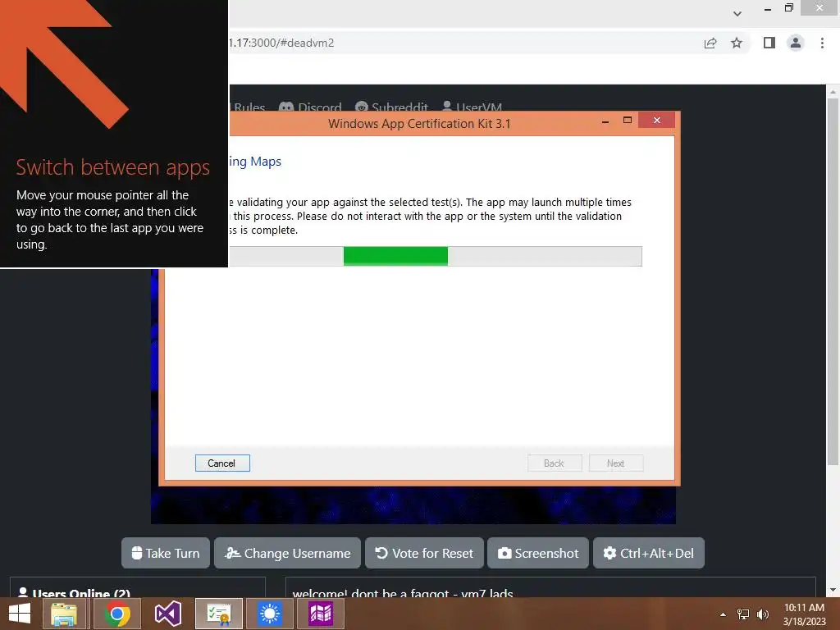The image size is (840, 630).
Task: Click Vote for Reset button
Action: pyautogui.click(x=424, y=553)
